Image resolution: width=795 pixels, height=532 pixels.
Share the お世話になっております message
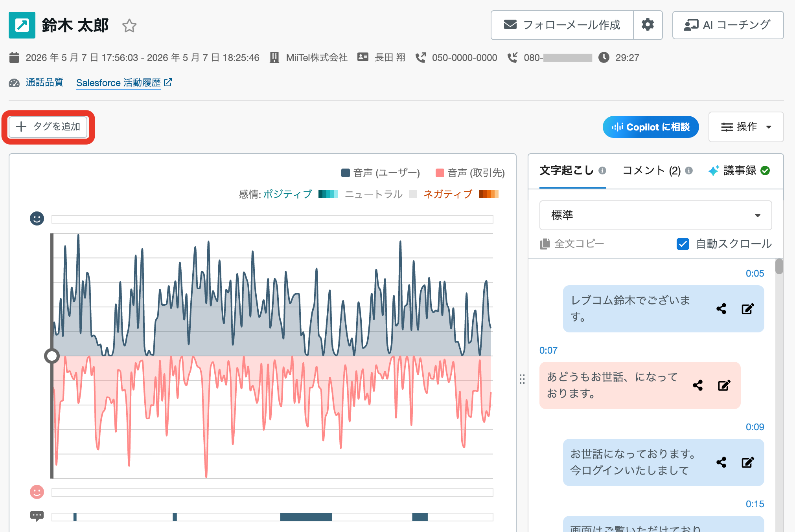[721, 462]
